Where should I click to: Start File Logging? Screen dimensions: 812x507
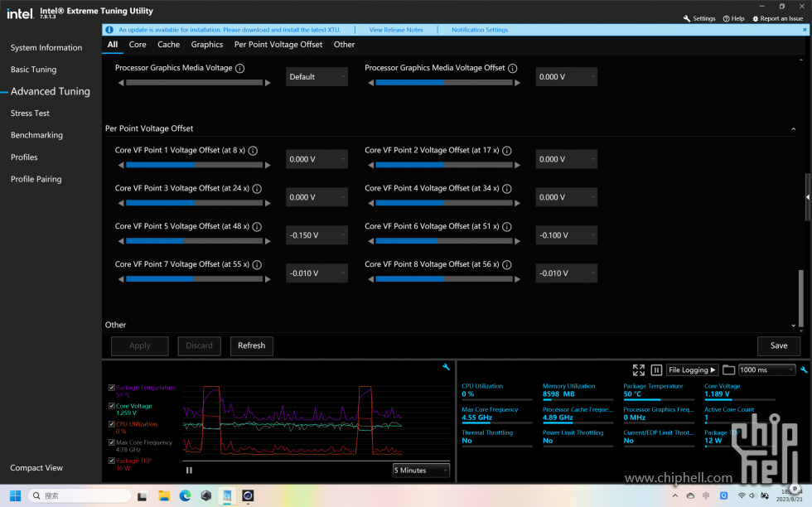pyautogui.click(x=692, y=369)
